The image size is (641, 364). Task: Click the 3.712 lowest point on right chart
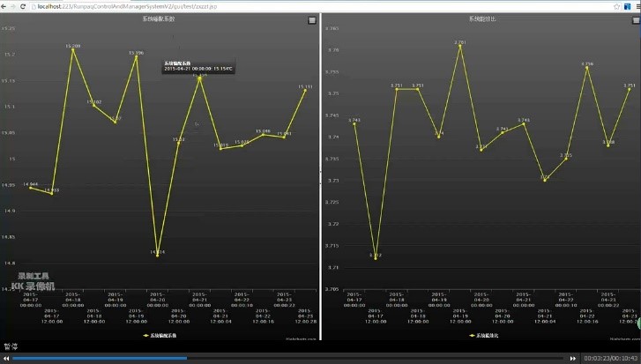[x=376, y=259]
